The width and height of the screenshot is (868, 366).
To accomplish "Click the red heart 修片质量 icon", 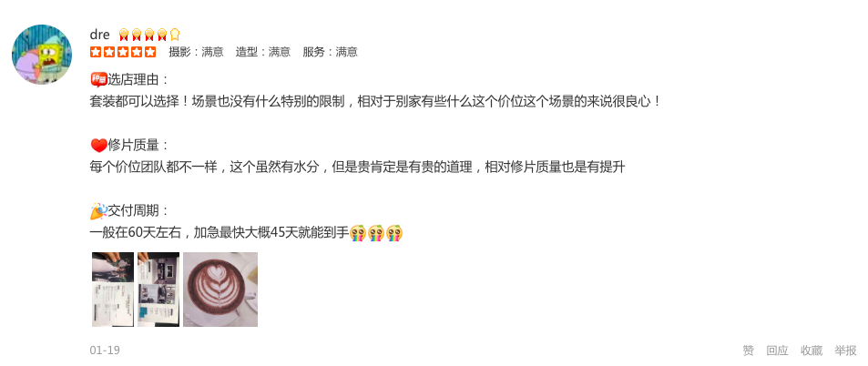I will [98, 146].
